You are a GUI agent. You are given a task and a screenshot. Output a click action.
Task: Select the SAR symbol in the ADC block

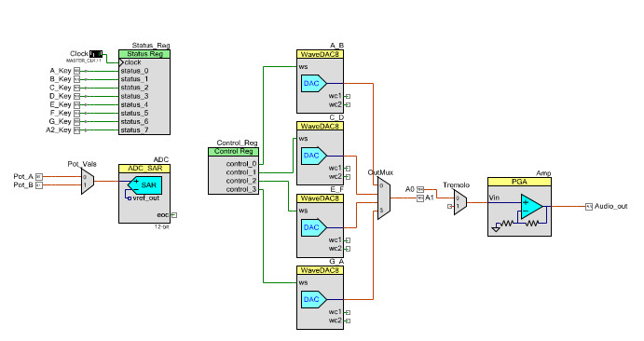pos(145,185)
